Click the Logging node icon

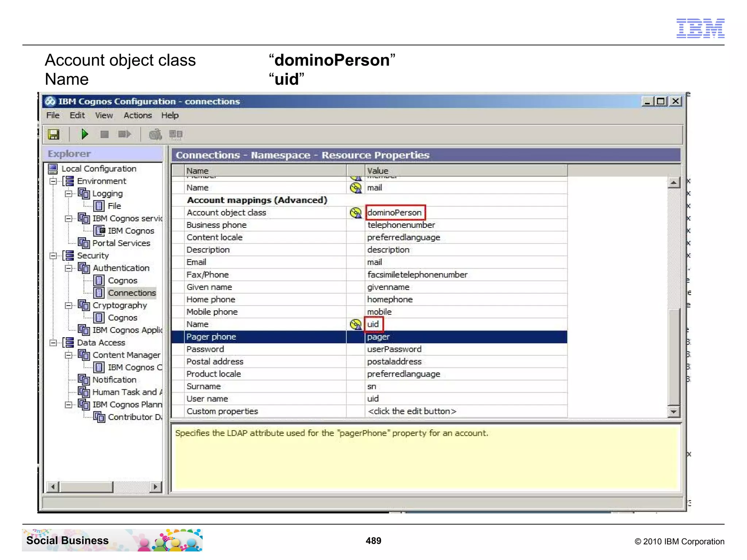(84, 194)
